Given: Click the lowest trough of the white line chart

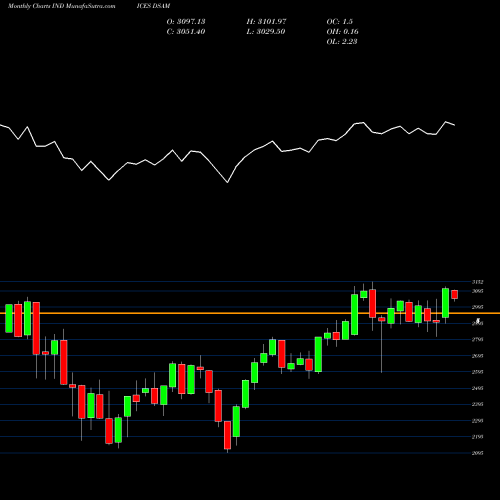Looking at the screenshot, I should [228, 182].
